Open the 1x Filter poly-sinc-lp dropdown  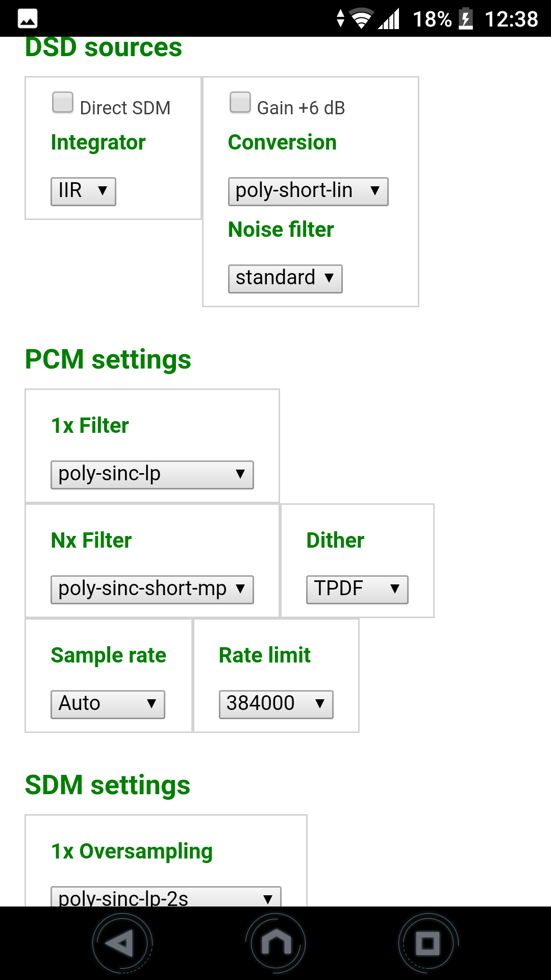coord(152,475)
